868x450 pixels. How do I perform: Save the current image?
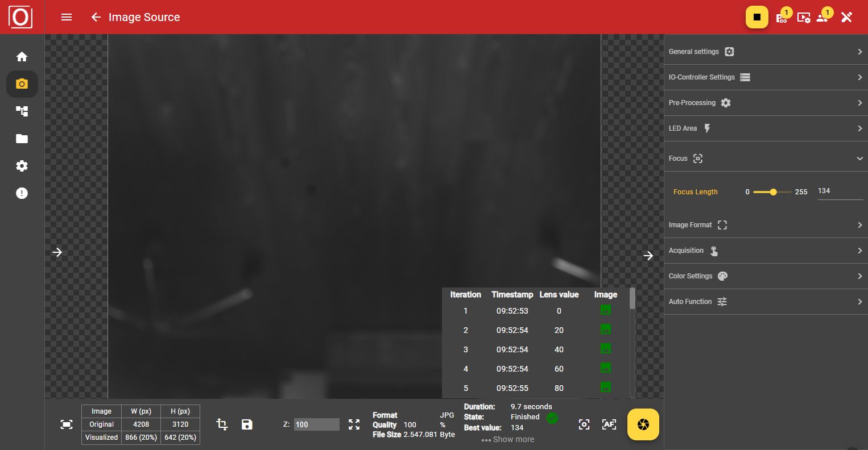click(x=247, y=424)
